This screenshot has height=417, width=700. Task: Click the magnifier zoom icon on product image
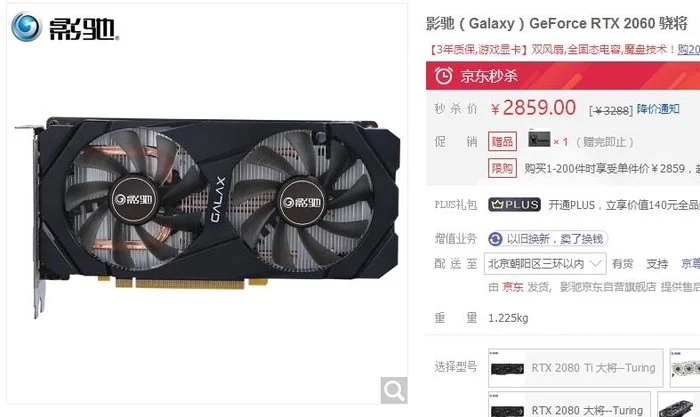[x=394, y=390]
